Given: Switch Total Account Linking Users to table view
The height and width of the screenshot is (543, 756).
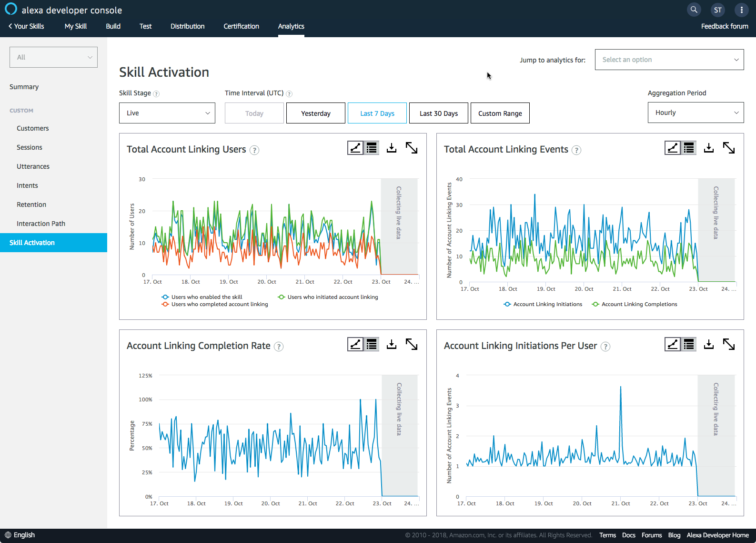Looking at the screenshot, I should point(372,148).
